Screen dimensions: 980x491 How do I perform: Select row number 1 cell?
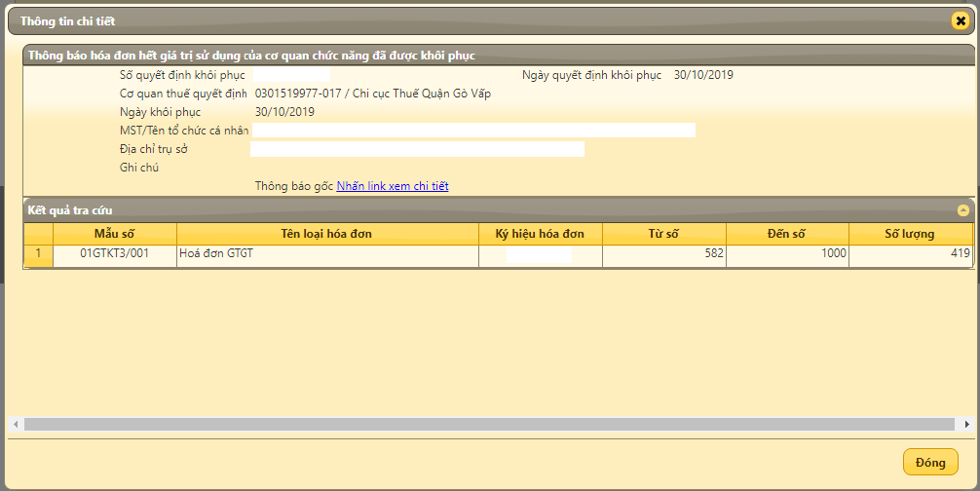click(x=38, y=255)
